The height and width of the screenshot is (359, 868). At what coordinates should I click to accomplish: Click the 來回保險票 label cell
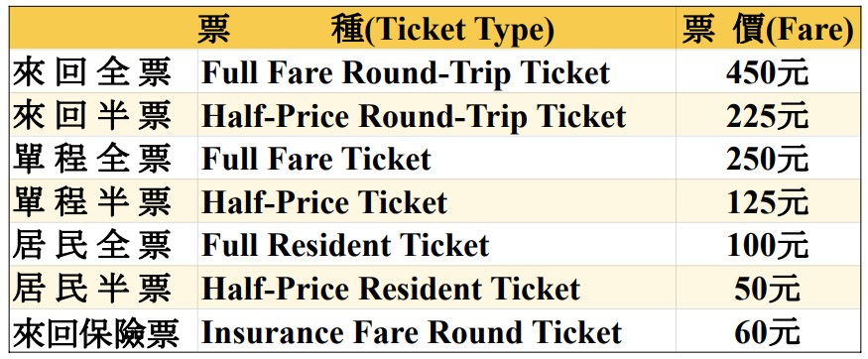point(103,331)
